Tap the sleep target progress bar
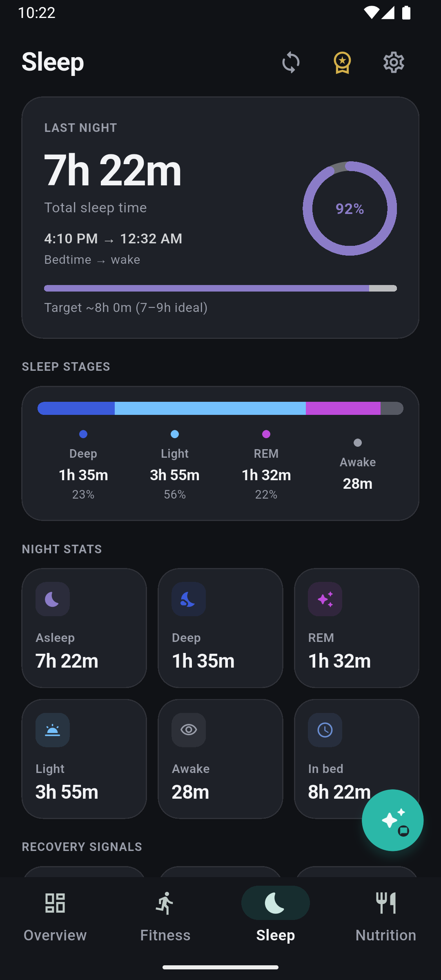This screenshot has width=441, height=980. [220, 288]
